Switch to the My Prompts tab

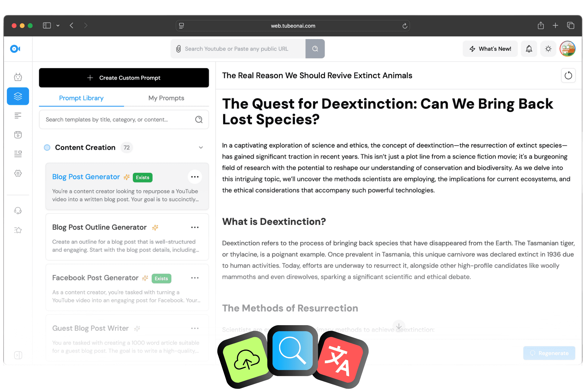(166, 98)
